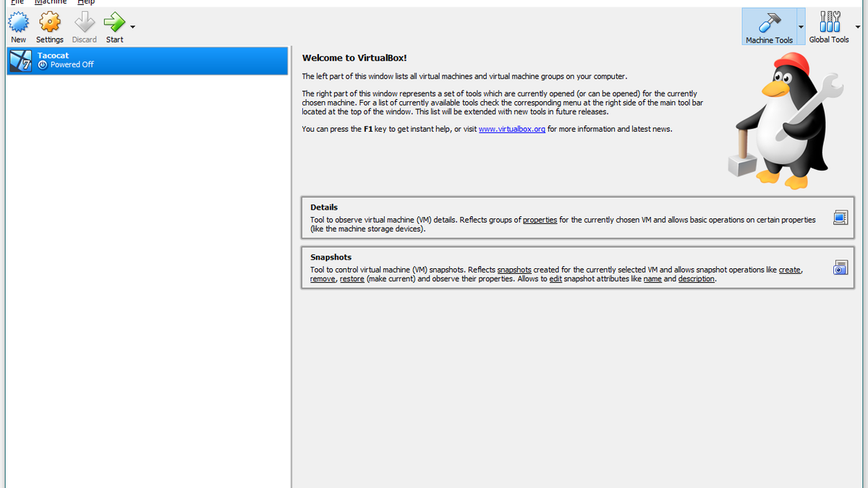The height and width of the screenshot is (488, 868).
Task: Select the Tacocat virtual machine entry
Action: point(147,61)
